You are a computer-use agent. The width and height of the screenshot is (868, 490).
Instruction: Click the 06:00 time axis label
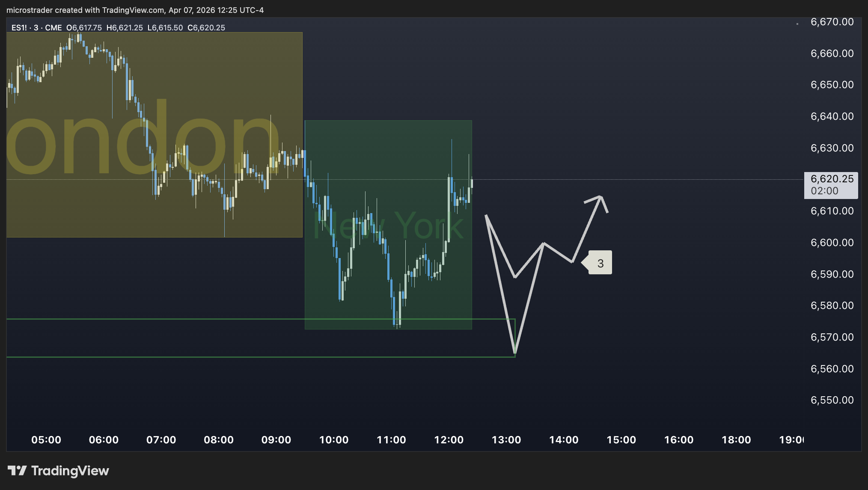pos(104,440)
